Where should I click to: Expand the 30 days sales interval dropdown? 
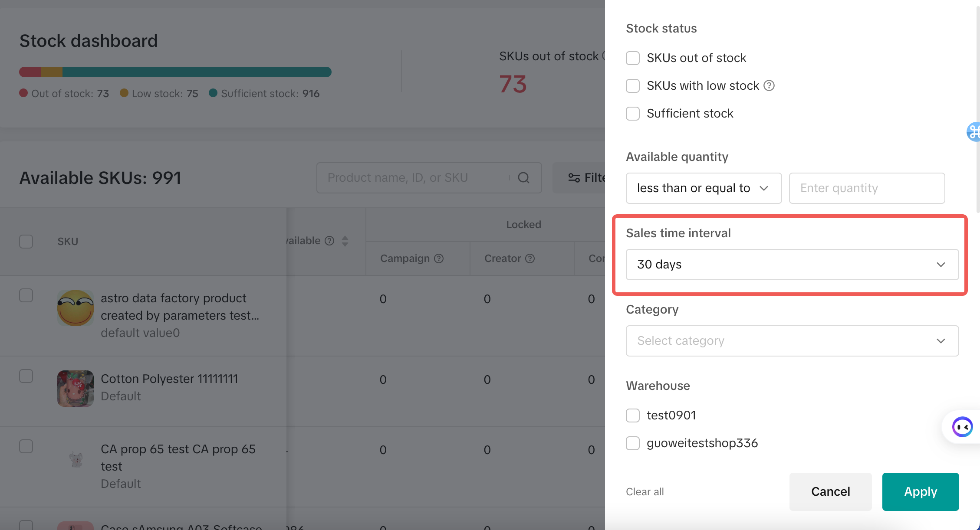tap(792, 265)
